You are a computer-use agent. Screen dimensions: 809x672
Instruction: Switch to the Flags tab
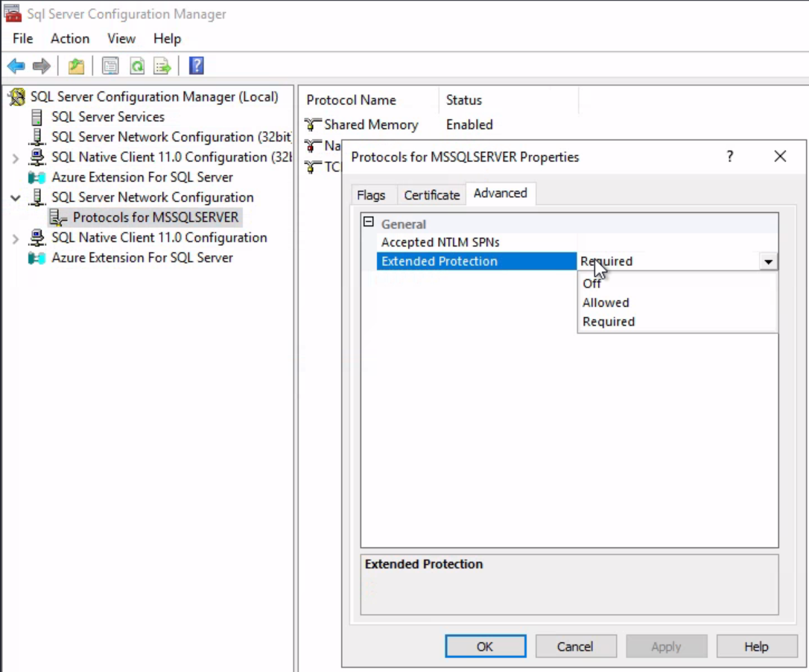pyautogui.click(x=371, y=195)
